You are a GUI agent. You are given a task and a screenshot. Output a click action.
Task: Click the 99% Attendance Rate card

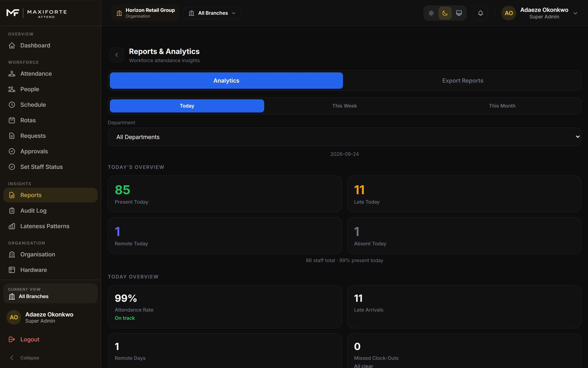[225, 307]
